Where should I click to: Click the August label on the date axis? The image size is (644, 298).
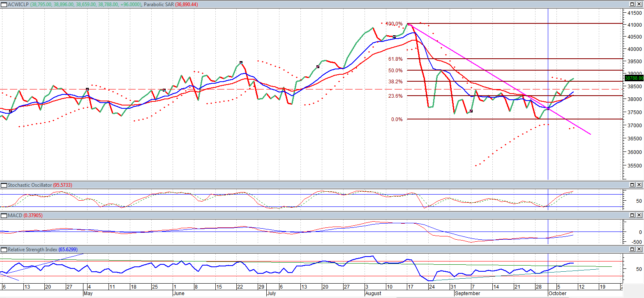[373, 293]
